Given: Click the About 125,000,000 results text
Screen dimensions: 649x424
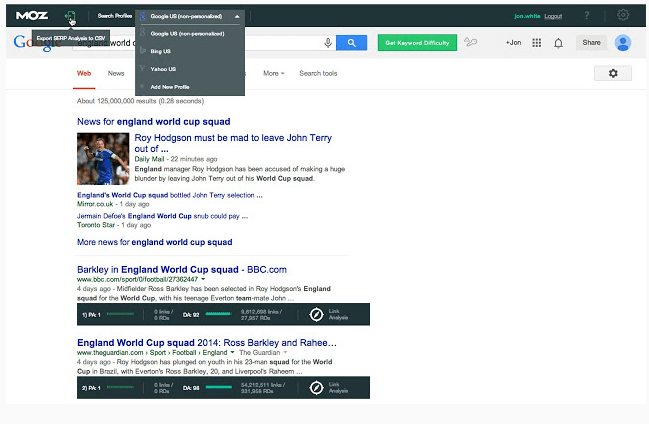Looking at the screenshot, I should [x=140, y=101].
